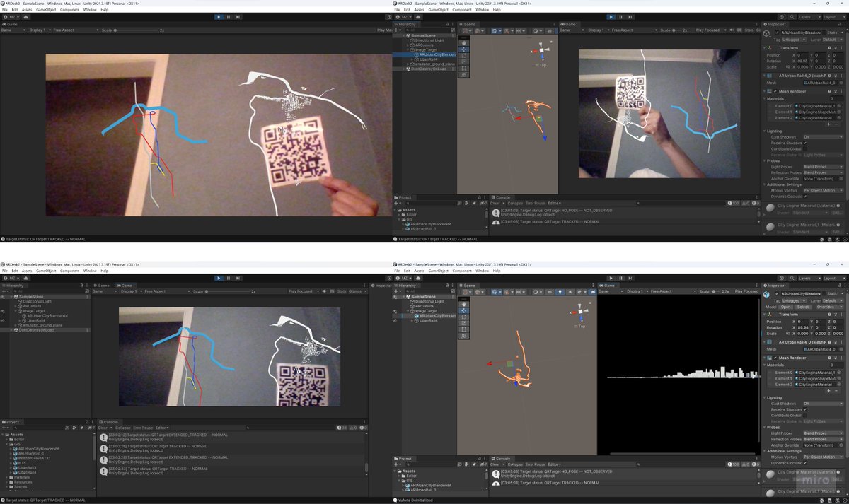Click Scene hidden-objects visibility icon after the effects icon
849x504 pixels.
(x=593, y=292)
